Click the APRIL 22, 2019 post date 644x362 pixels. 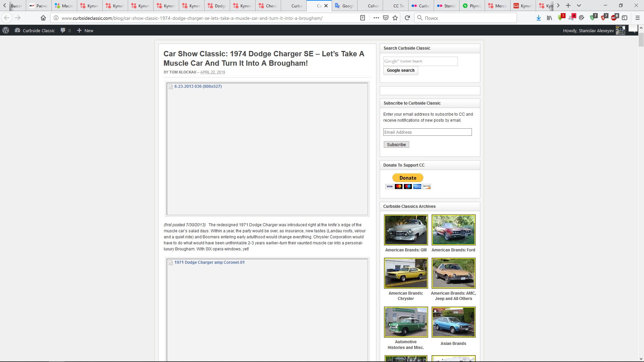[213, 72]
